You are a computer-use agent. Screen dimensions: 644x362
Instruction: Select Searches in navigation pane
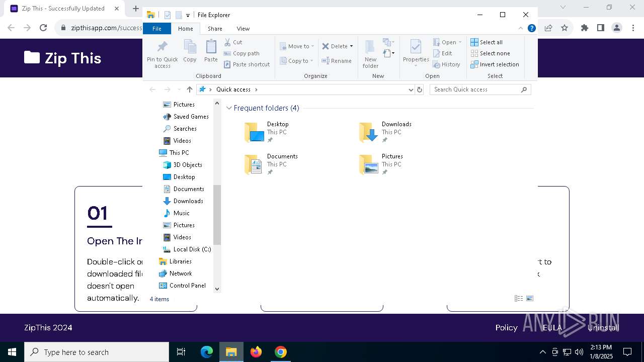[x=180, y=129]
